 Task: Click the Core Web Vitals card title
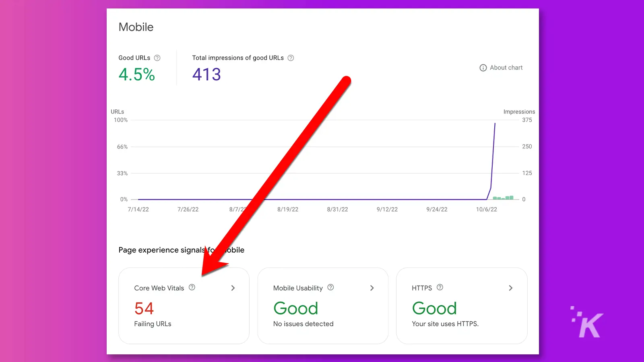click(159, 288)
